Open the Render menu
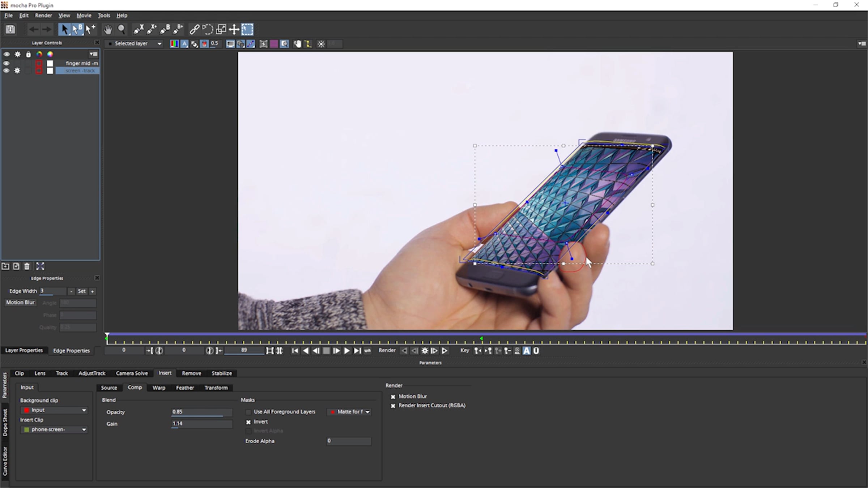868x488 pixels. tap(43, 16)
